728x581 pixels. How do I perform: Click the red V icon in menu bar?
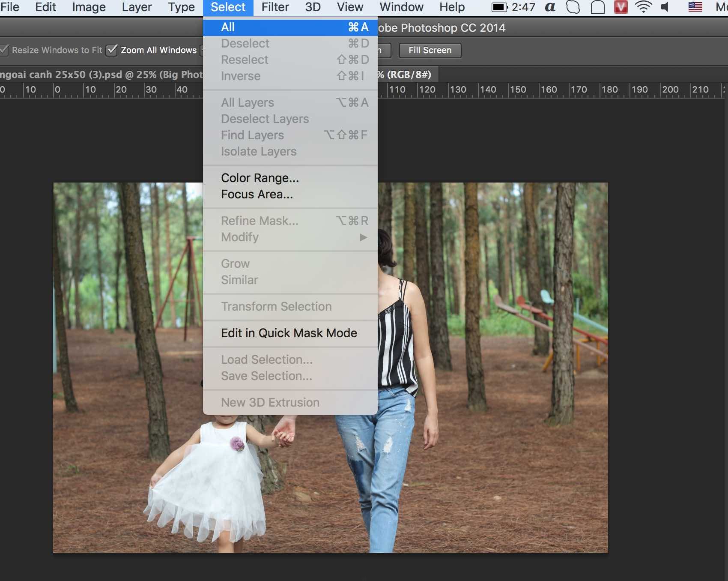(x=621, y=7)
